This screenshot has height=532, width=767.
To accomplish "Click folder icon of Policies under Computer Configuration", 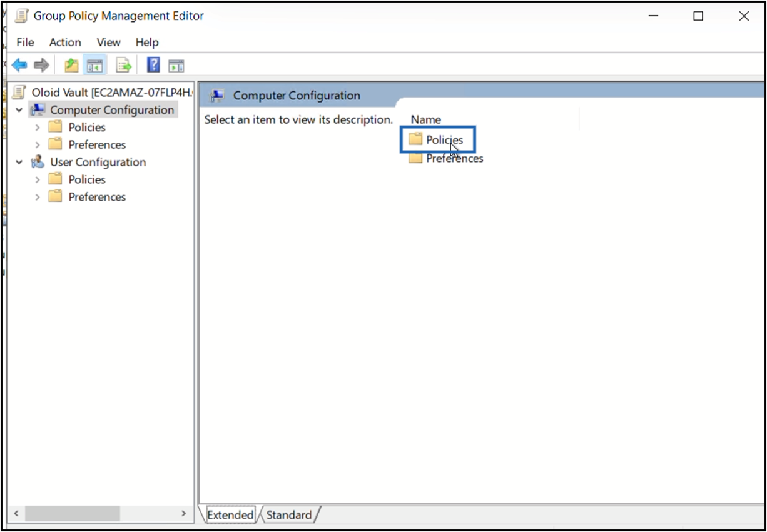I will pos(56,127).
